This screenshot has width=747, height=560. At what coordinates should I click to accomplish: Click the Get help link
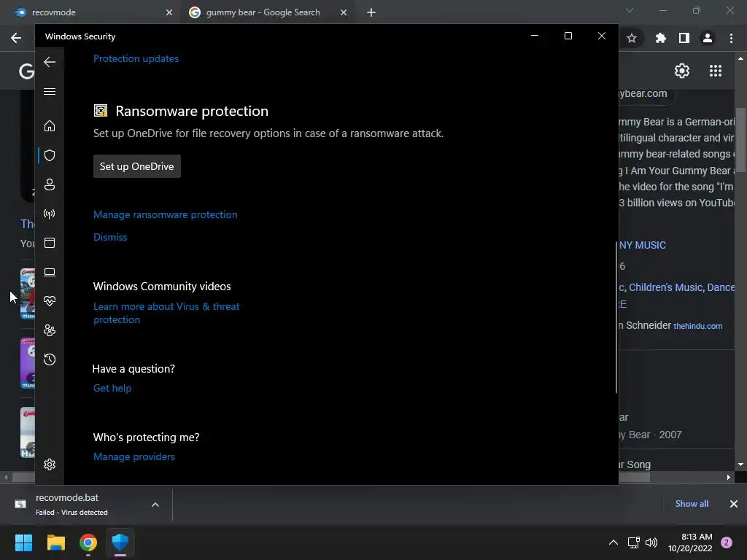pos(112,388)
